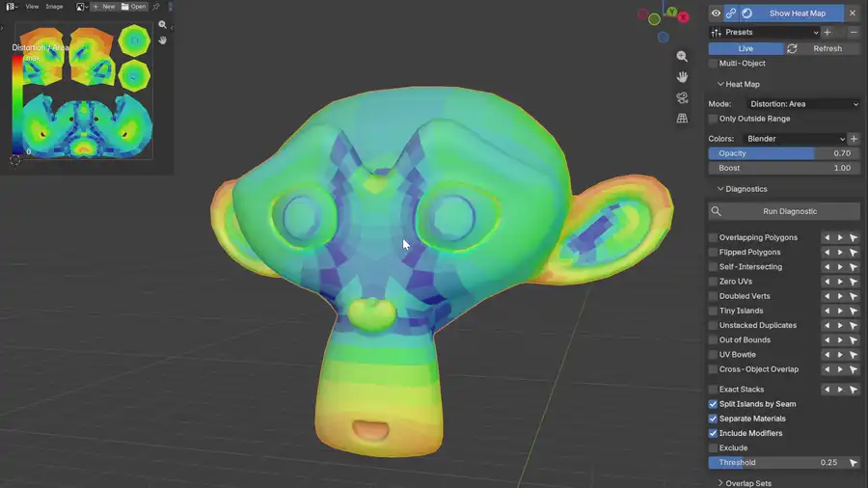Select previous Overlapping Polygons result arrow
This screenshot has height=488, width=868.
(827, 237)
